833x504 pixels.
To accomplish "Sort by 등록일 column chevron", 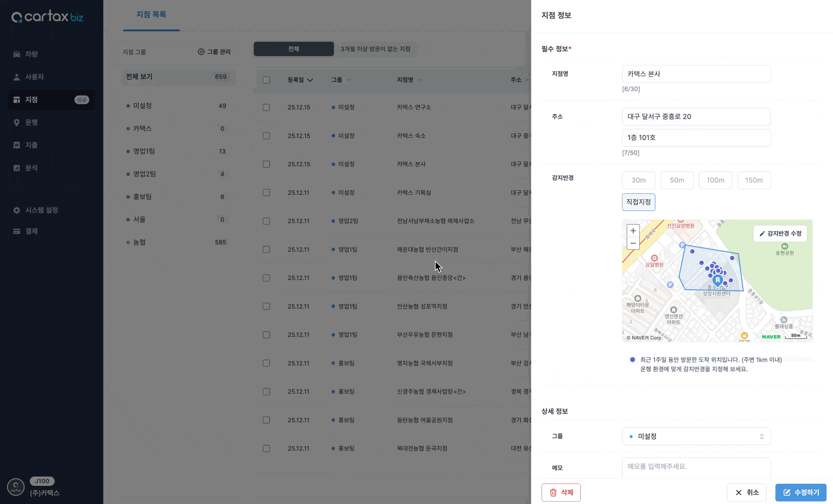I will (310, 80).
